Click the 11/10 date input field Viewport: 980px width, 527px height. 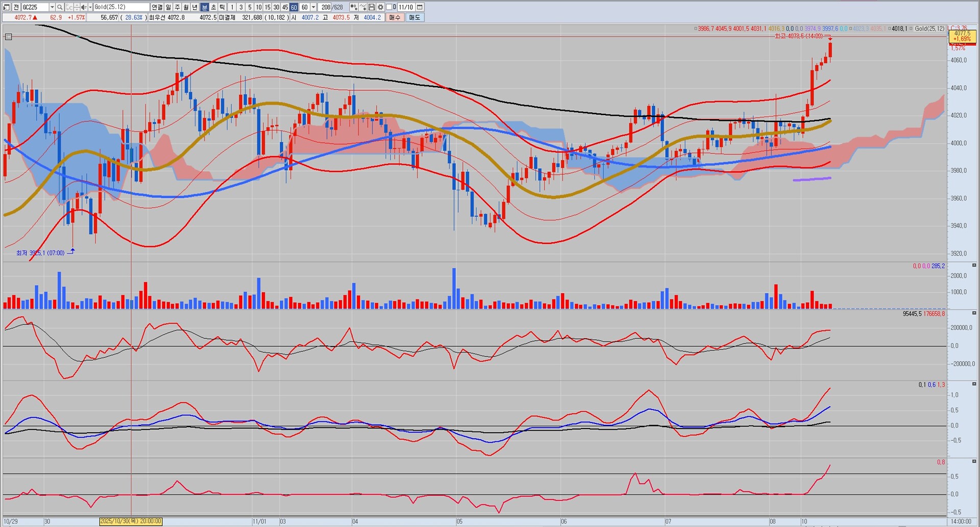pos(406,7)
